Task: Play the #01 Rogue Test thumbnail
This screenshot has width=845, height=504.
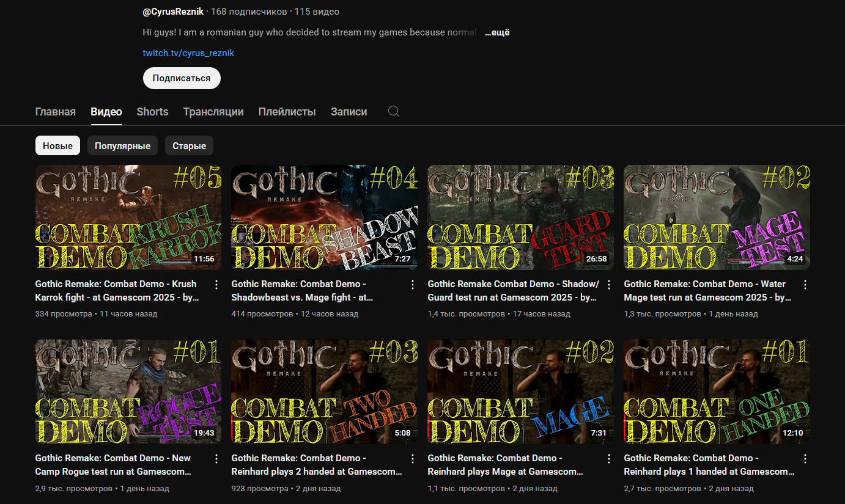Action: click(128, 392)
